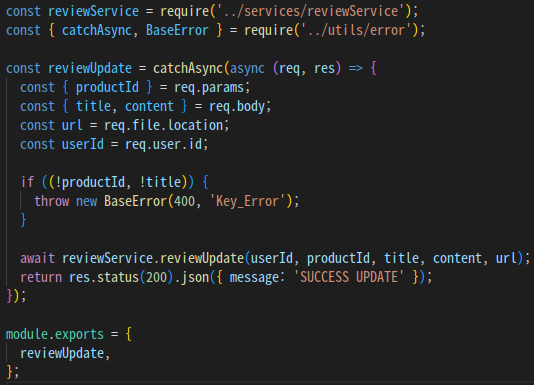This screenshot has width=534, height=385.
Task: Click 'BaseError' in the destructured import
Action: (x=177, y=30)
